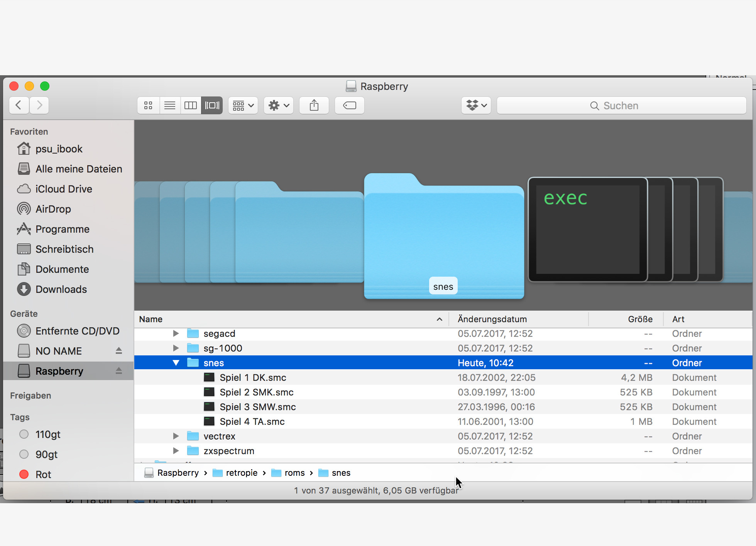This screenshot has width=756, height=546.
Task: Click the Suchen search field
Action: tap(621, 106)
